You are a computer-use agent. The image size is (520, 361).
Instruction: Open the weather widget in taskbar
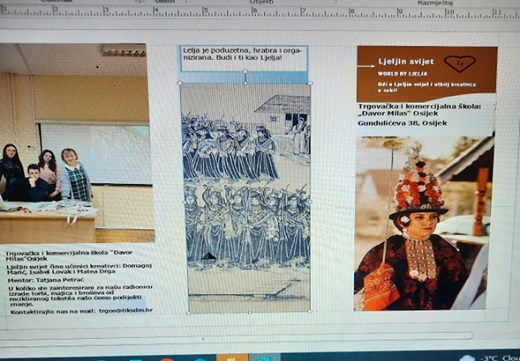pos(489,358)
